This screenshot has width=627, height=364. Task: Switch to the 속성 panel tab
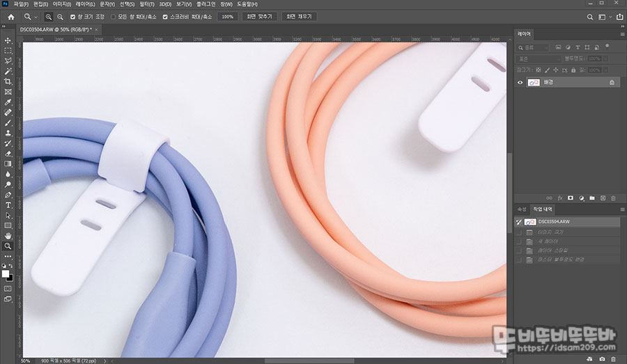click(522, 209)
